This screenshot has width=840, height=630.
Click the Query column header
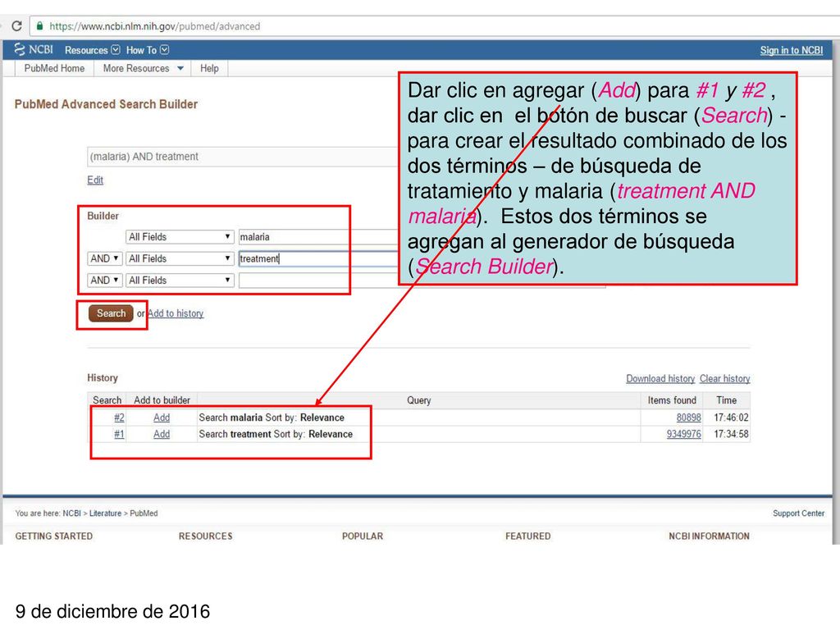pos(418,400)
